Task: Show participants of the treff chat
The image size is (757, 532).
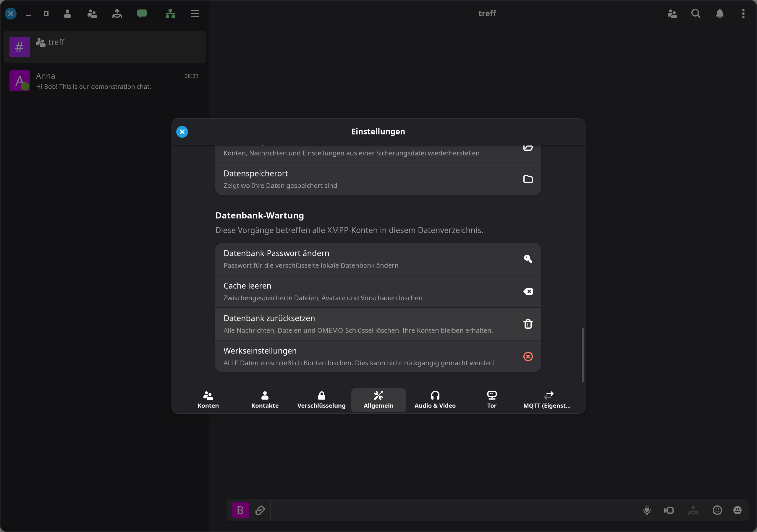Action: click(672, 14)
